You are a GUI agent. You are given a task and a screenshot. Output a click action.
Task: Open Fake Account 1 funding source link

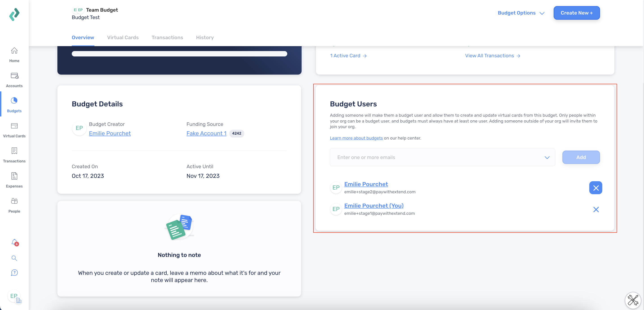[x=207, y=133]
